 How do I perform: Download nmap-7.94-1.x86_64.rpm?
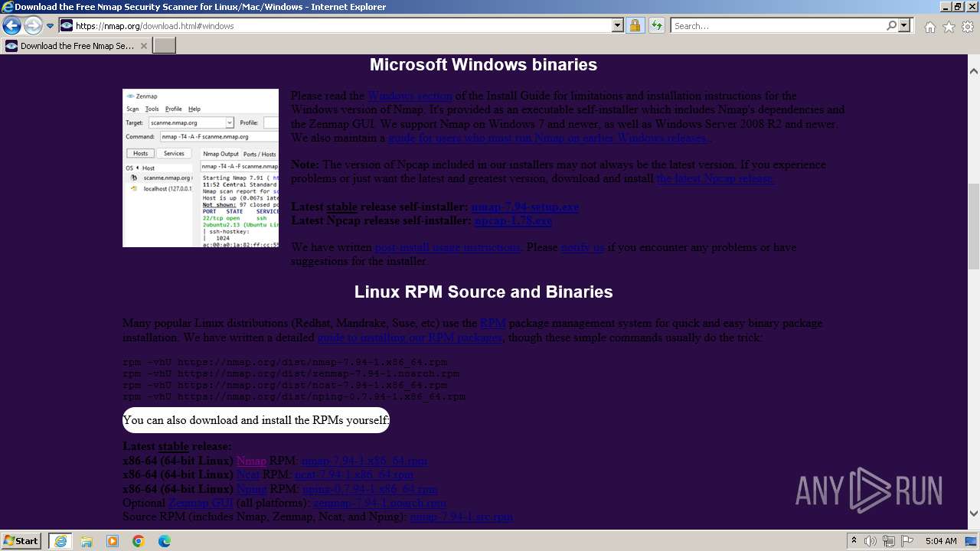pyautogui.click(x=364, y=461)
